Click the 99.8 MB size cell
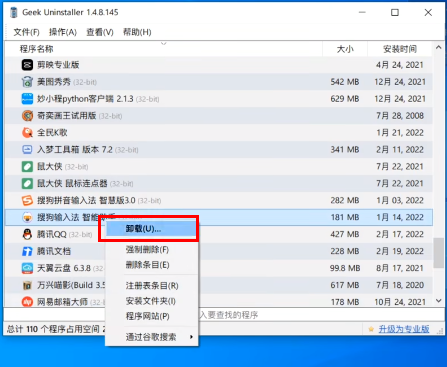Viewport: 447px width, 367px height. point(345,268)
